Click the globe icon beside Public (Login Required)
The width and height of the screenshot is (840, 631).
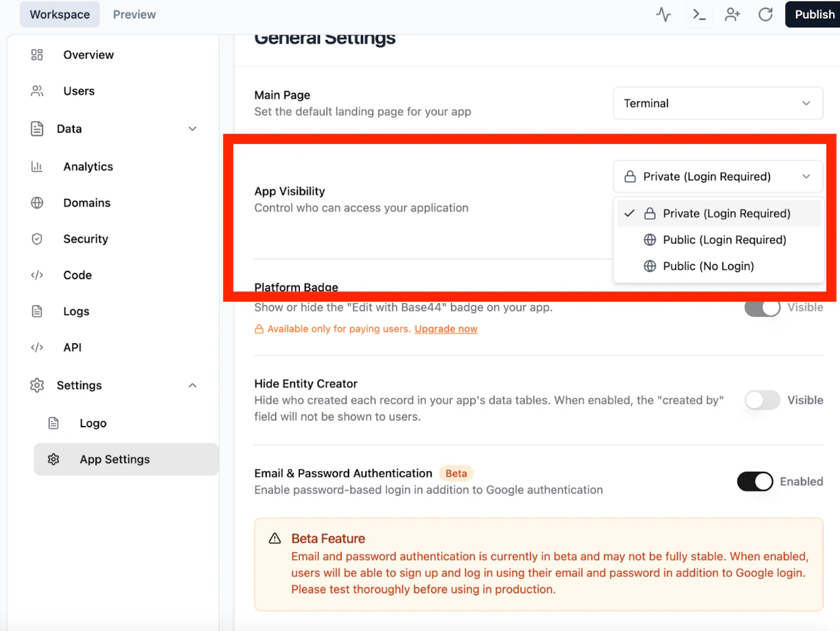point(650,240)
